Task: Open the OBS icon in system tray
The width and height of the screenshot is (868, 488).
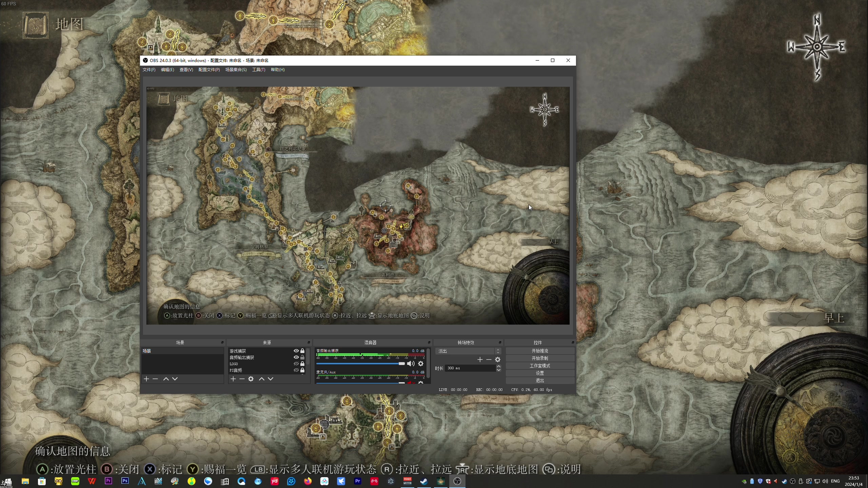Action: tap(793, 481)
